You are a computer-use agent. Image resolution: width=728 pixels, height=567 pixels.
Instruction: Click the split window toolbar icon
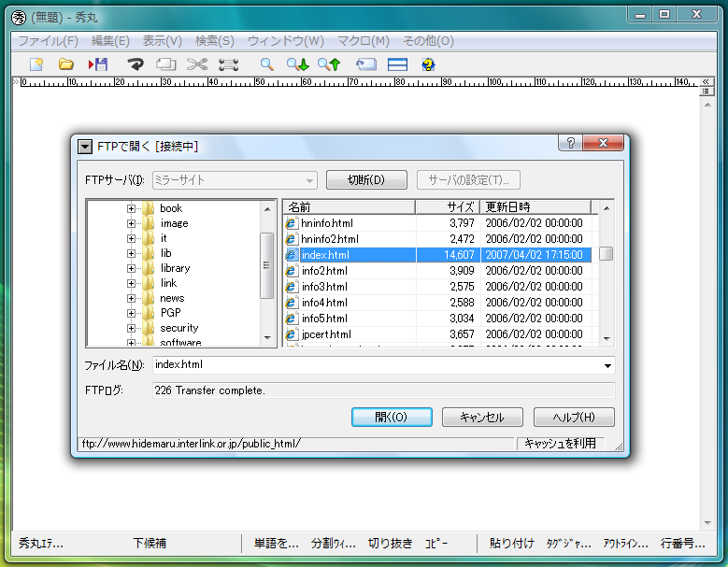pyautogui.click(x=397, y=64)
